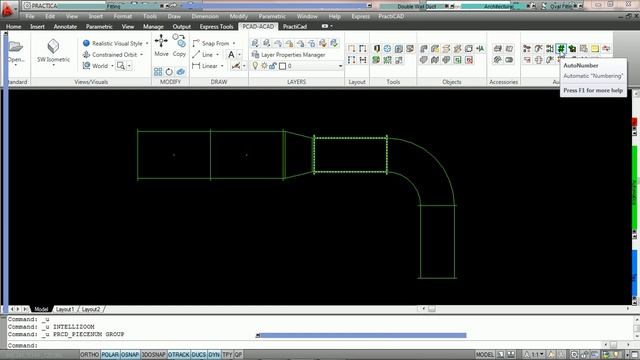The height and width of the screenshot is (360, 640).
Task: Expand the Constrained Orbit dropdown arrow
Action: [x=142, y=55]
